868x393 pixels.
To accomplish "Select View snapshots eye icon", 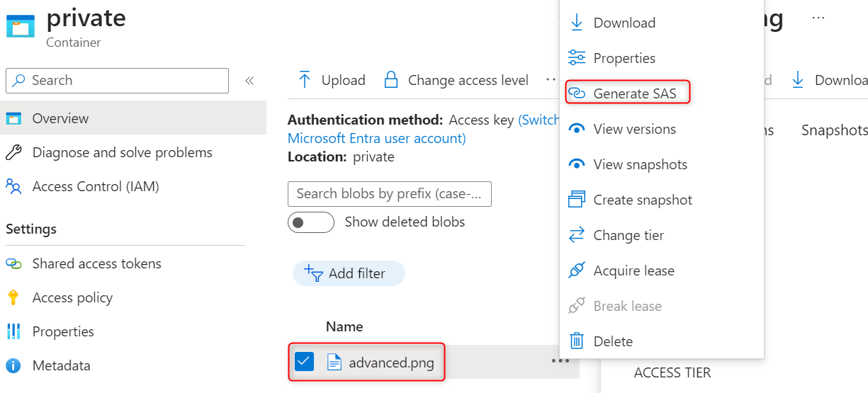I will (577, 164).
